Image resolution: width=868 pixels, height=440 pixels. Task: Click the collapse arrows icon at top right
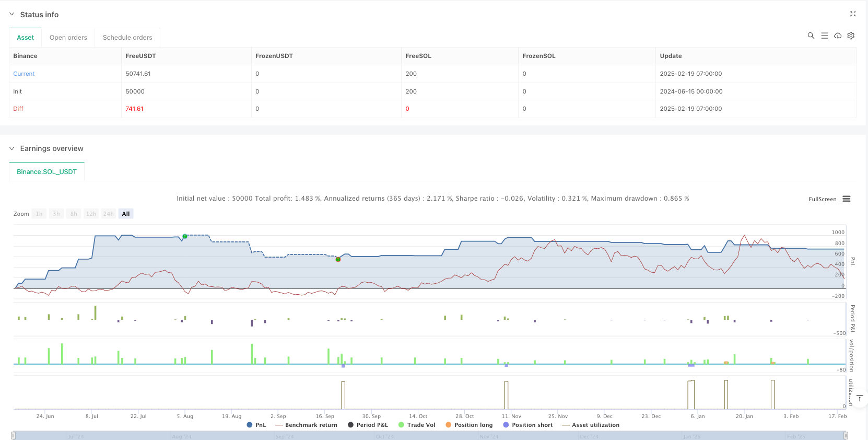[852, 14]
